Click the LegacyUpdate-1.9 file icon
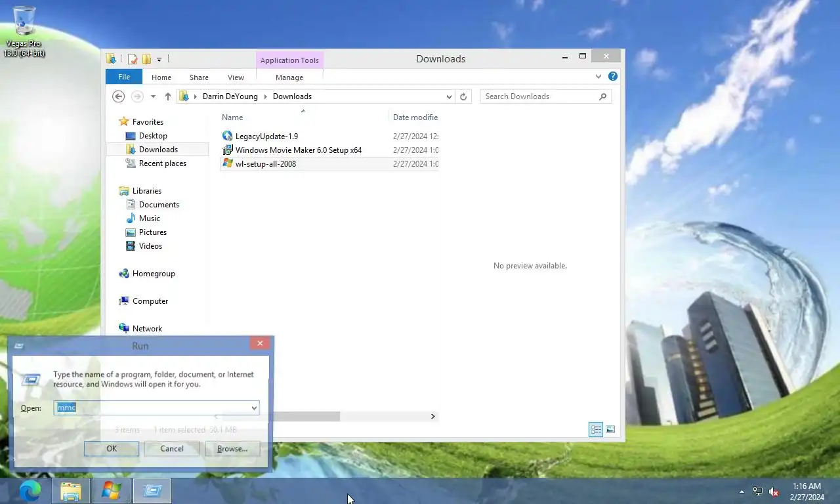The image size is (840, 504). (228, 136)
